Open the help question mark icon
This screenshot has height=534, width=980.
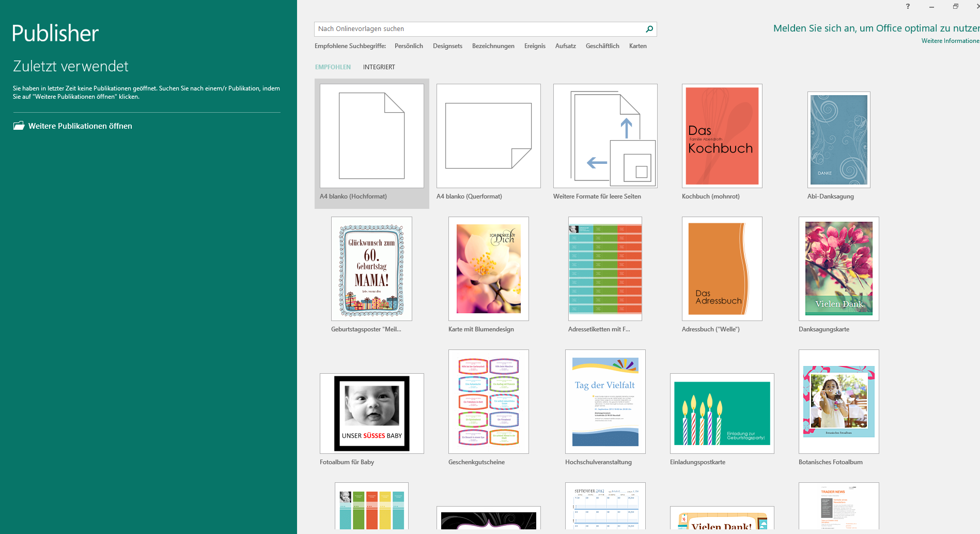click(x=908, y=6)
